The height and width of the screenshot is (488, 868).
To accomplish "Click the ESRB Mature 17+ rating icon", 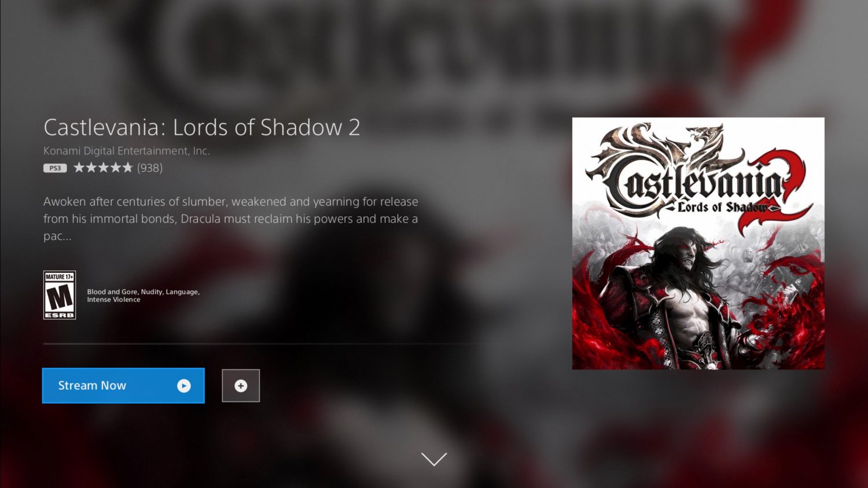I will (60, 295).
